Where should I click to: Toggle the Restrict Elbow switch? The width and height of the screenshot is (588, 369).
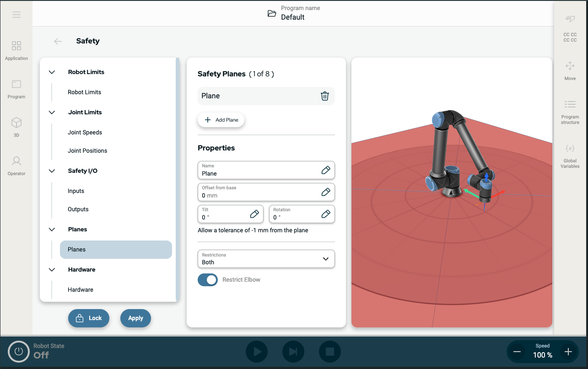click(x=208, y=280)
